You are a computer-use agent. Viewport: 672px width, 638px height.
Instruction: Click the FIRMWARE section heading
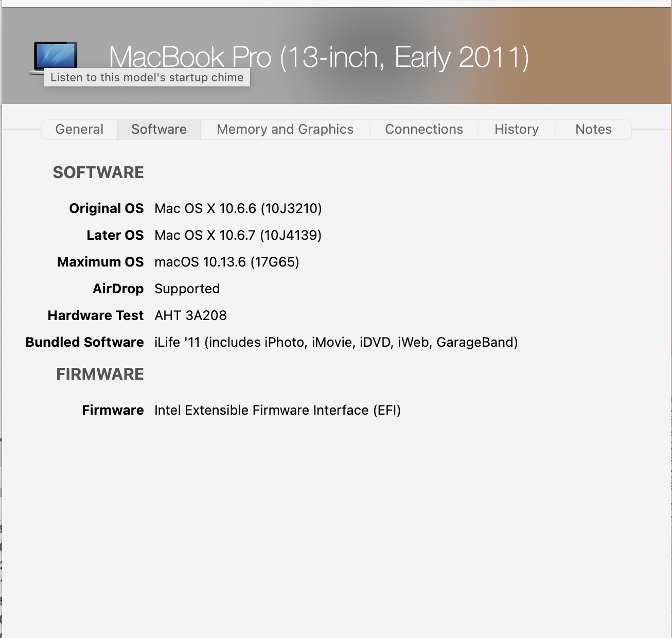[x=100, y=374]
